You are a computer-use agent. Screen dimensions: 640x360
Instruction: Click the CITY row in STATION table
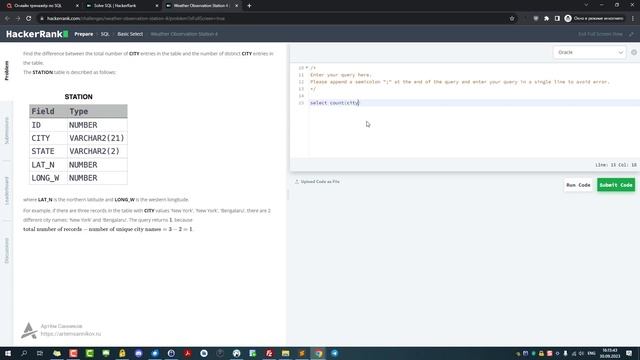tap(78, 138)
